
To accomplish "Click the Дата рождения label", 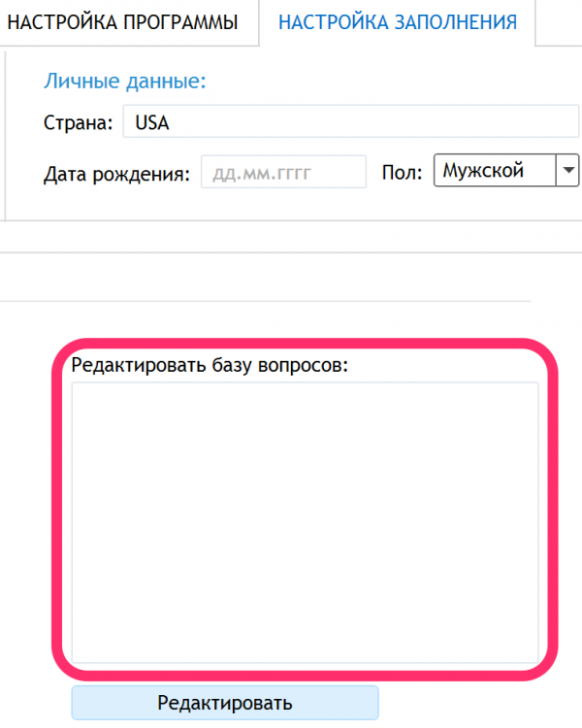I will click(x=117, y=174).
